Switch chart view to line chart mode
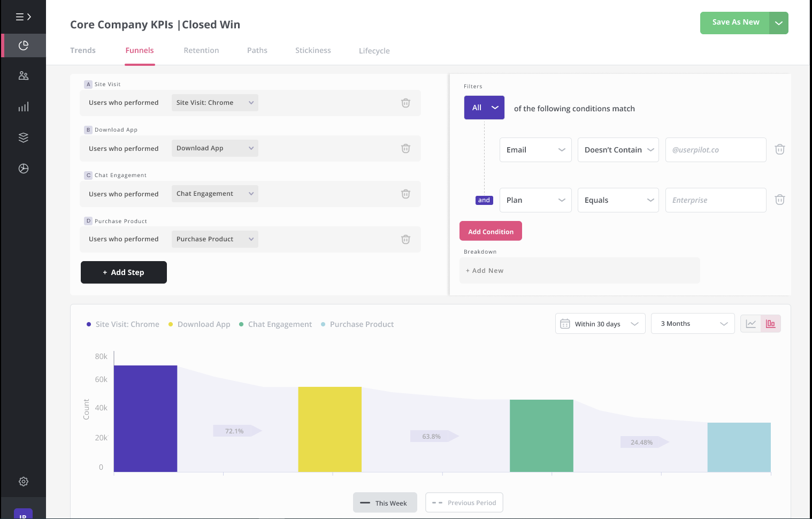 coord(751,323)
